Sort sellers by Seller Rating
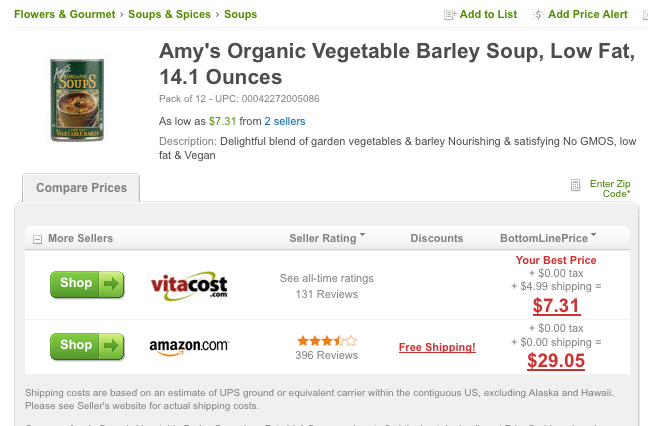Viewport: 648px width, 426px height. tap(327, 238)
